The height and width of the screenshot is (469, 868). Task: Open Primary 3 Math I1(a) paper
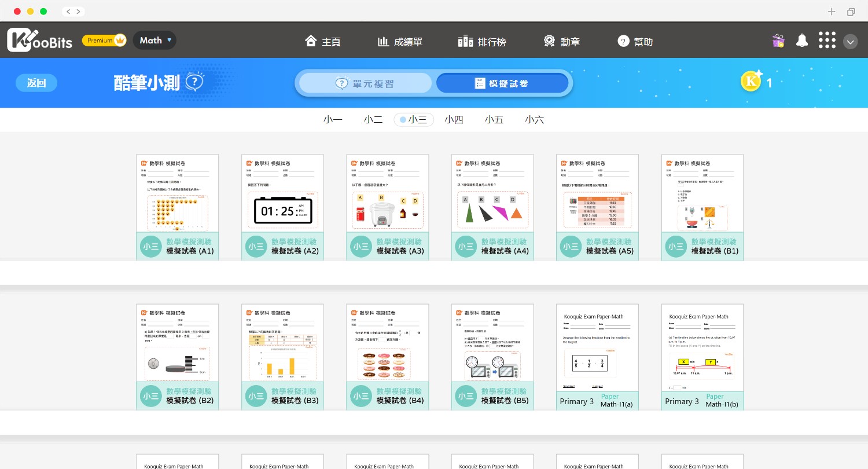click(x=597, y=356)
